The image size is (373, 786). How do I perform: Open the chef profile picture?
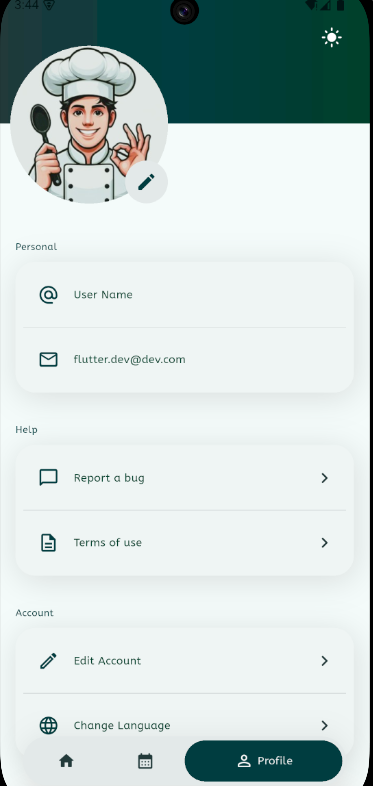89,125
